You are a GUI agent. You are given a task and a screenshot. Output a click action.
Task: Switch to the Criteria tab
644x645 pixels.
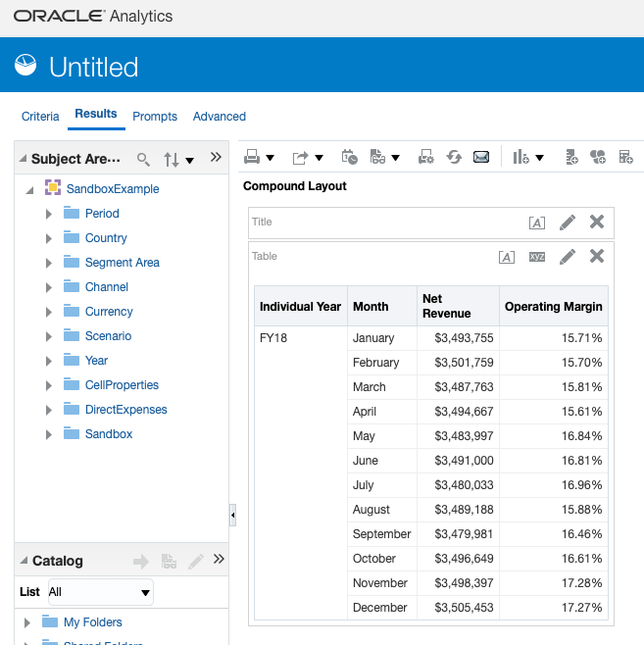click(x=40, y=116)
